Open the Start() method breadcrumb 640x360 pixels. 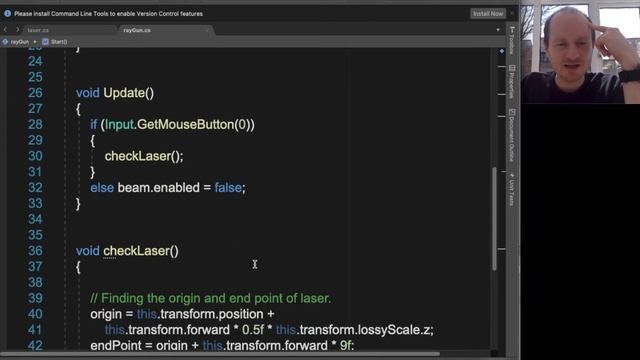pos(59,42)
